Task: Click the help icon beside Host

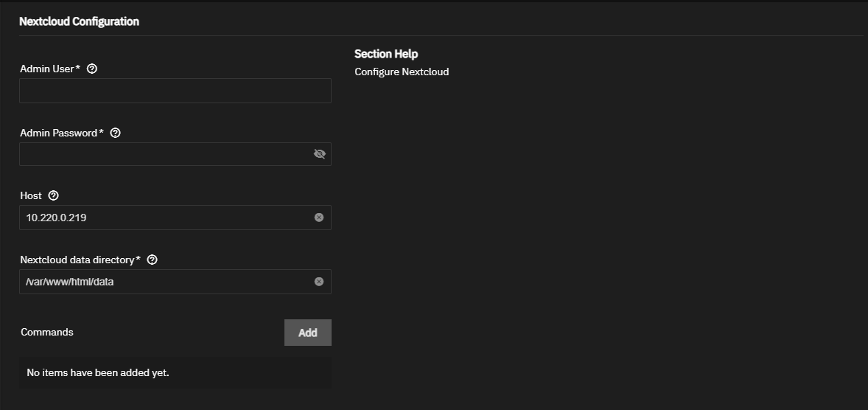Action: click(x=53, y=195)
